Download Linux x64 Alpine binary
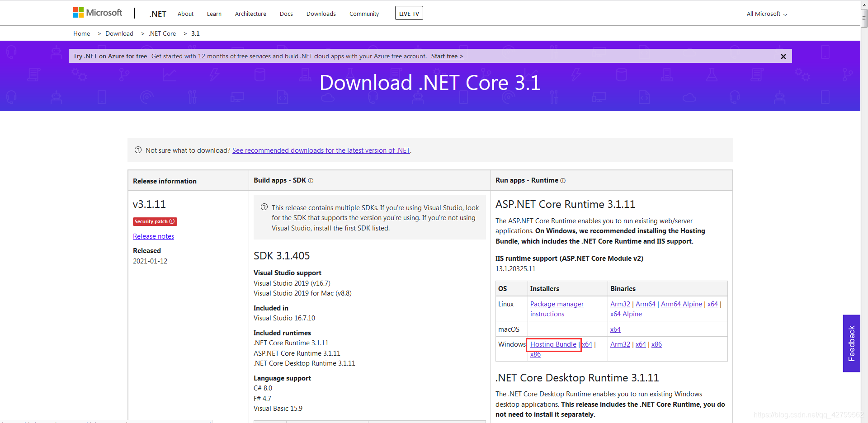This screenshot has width=868, height=423. tap(626, 314)
